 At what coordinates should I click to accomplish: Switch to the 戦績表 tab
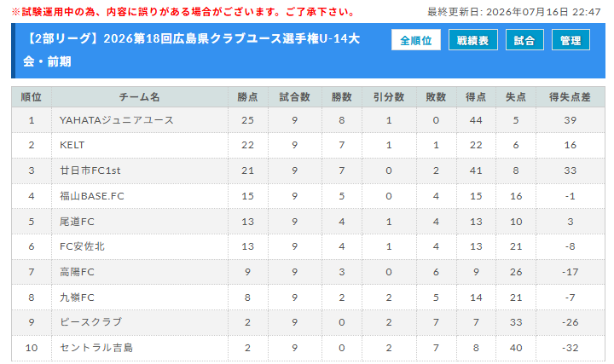[473, 40]
